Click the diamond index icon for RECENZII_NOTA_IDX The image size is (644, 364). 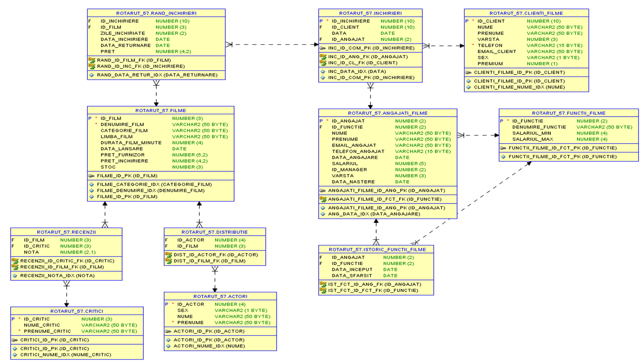[15, 276]
